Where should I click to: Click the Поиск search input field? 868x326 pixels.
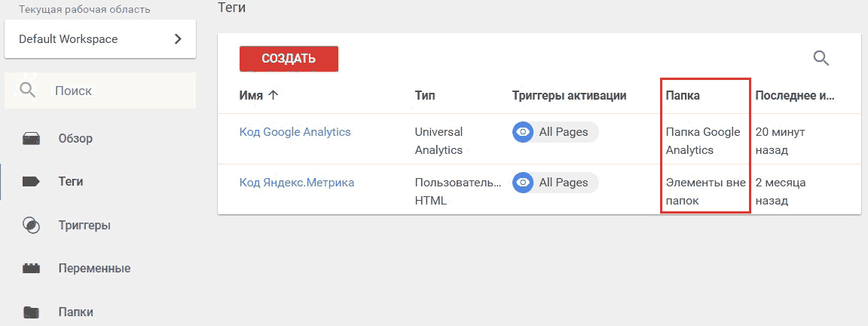pos(100,91)
